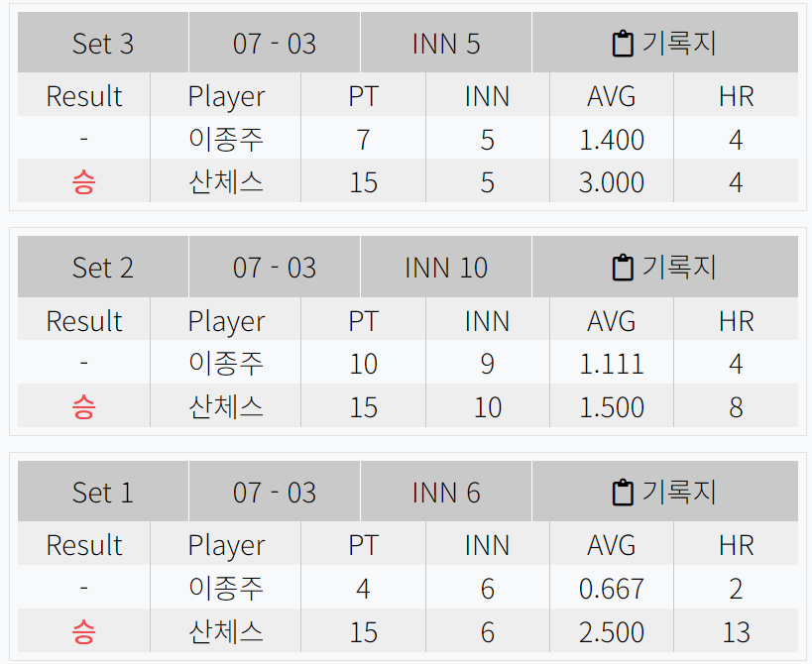Click the AVG column header in Set 1
812x664 pixels.
point(611,544)
